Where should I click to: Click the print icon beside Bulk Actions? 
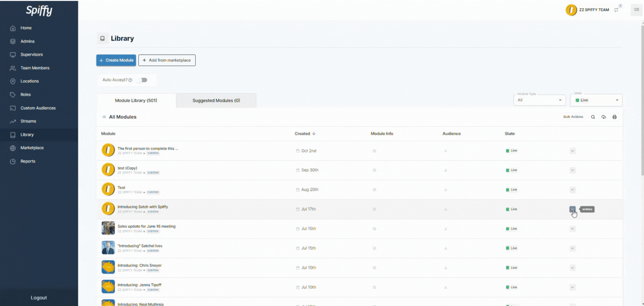[614, 117]
